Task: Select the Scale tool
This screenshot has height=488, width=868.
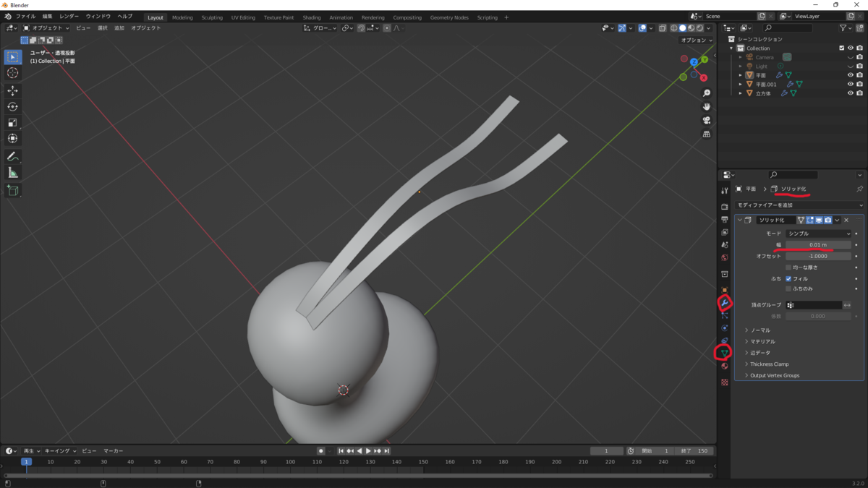Action: 12,122
